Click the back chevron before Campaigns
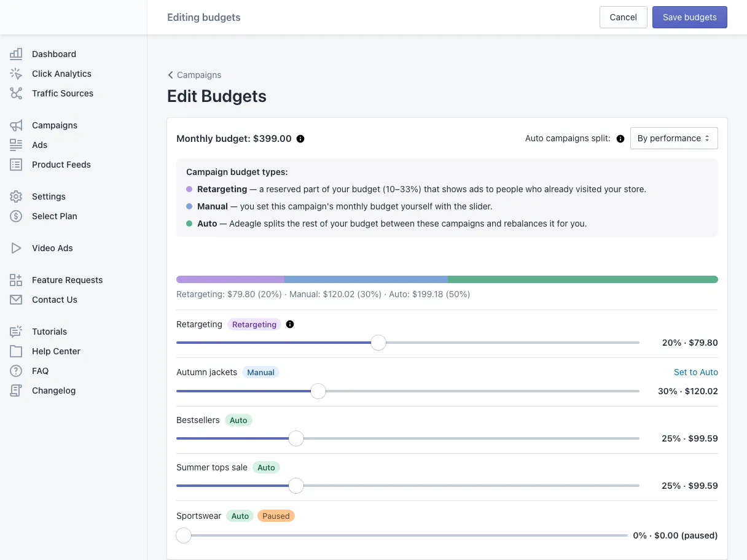The width and height of the screenshot is (747, 560). (x=170, y=75)
